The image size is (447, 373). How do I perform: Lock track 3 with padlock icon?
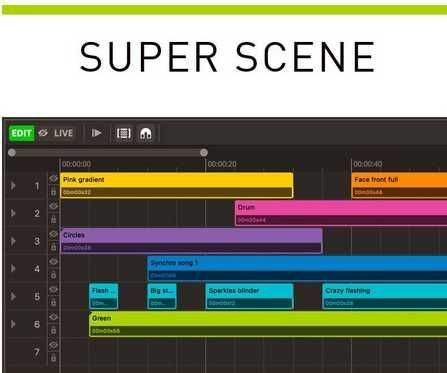[53, 247]
